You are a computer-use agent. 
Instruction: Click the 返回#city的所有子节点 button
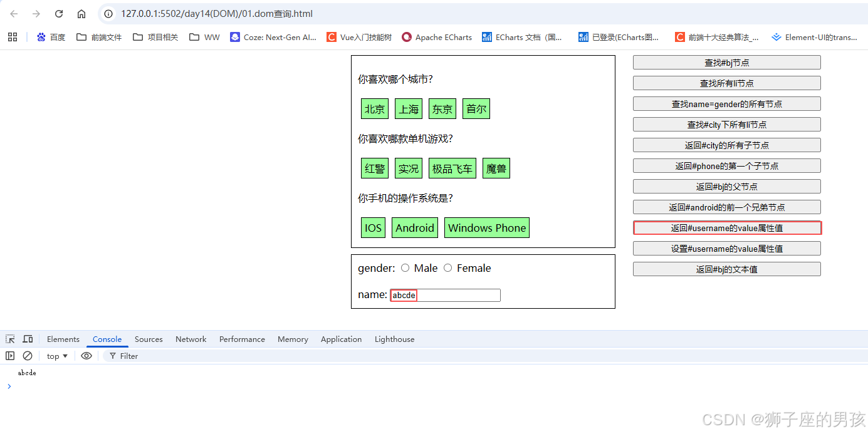coord(727,145)
